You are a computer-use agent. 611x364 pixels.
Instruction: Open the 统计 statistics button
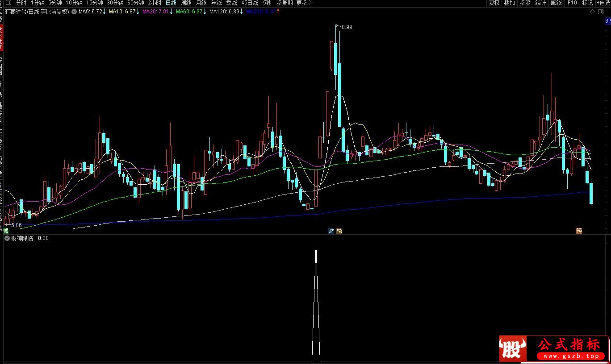(x=540, y=3)
